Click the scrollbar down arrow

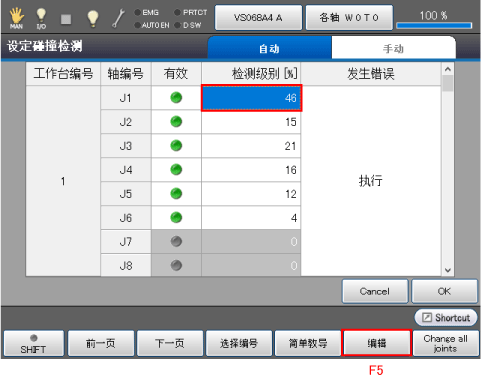[x=448, y=270]
